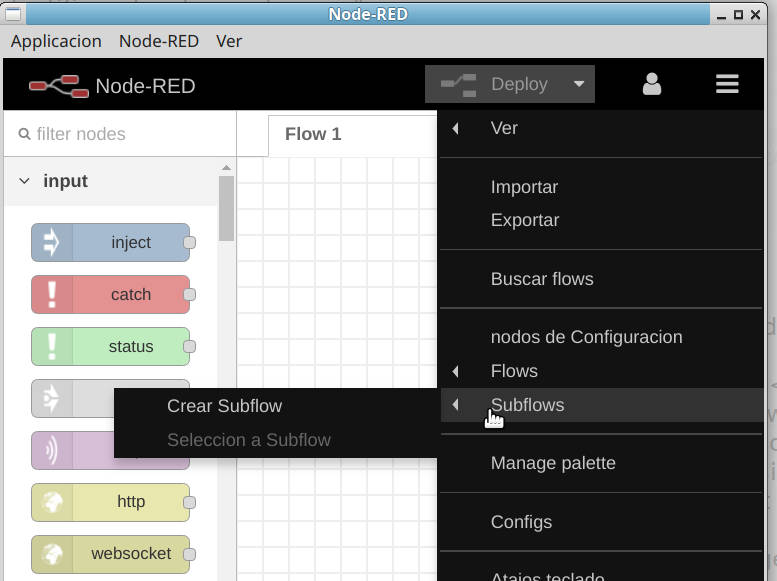Open the Deploy dropdown arrow

(579, 85)
